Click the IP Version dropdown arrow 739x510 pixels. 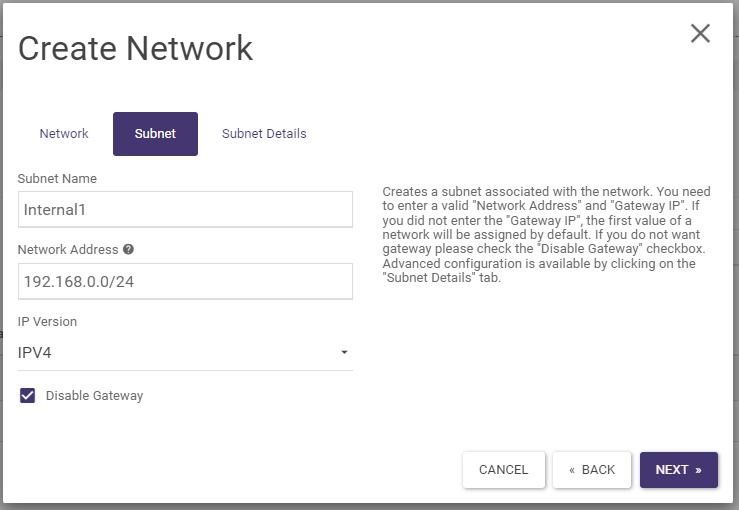coord(344,353)
